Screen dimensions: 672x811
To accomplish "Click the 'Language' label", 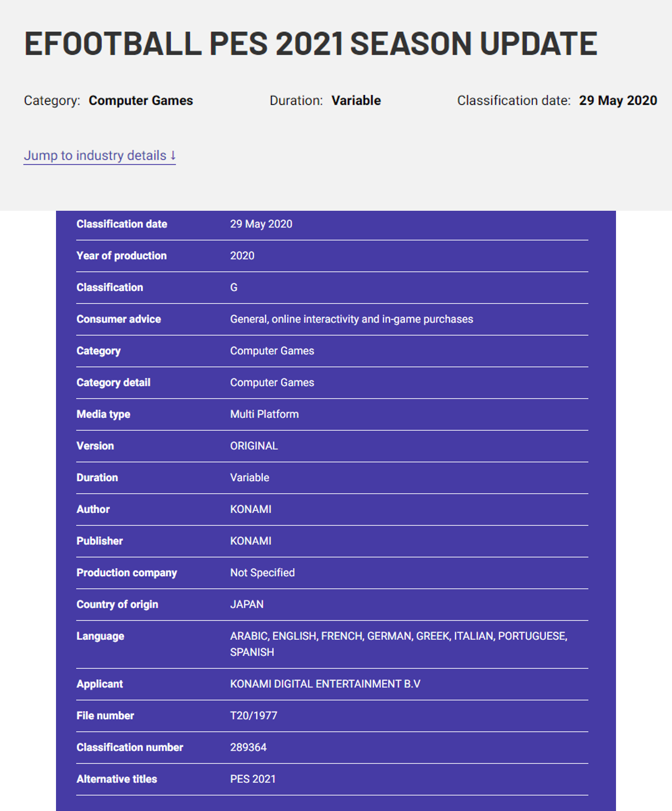I will [100, 636].
